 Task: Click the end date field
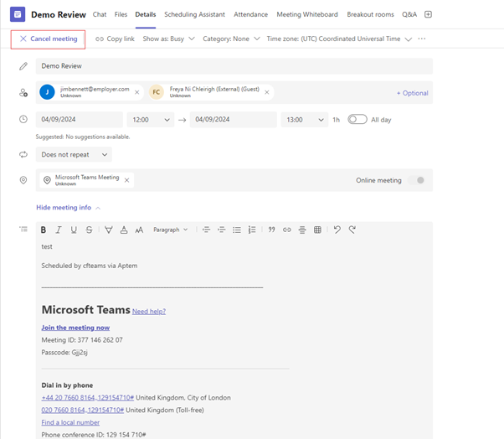233,120
